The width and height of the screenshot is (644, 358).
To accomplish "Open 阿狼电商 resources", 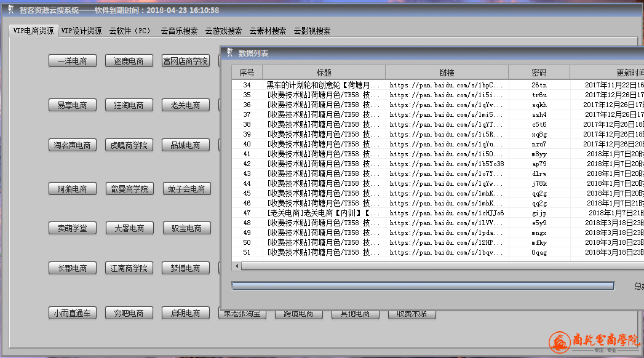I will [x=73, y=189].
